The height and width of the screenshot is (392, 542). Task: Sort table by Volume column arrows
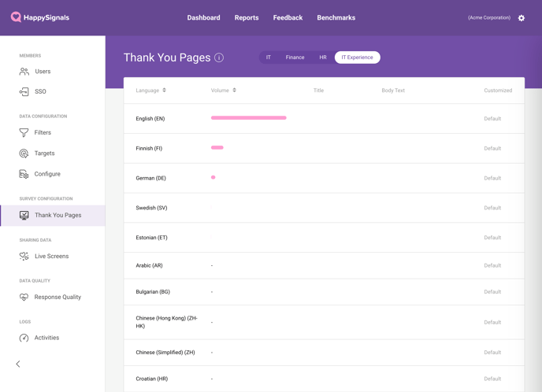[x=234, y=91]
